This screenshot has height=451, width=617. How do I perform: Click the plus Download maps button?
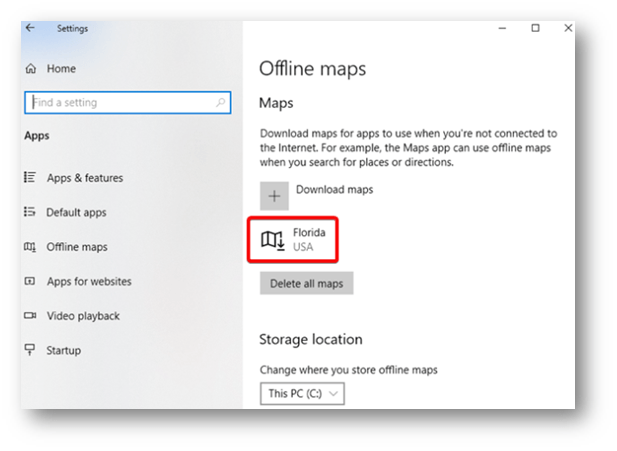pyautogui.click(x=274, y=196)
